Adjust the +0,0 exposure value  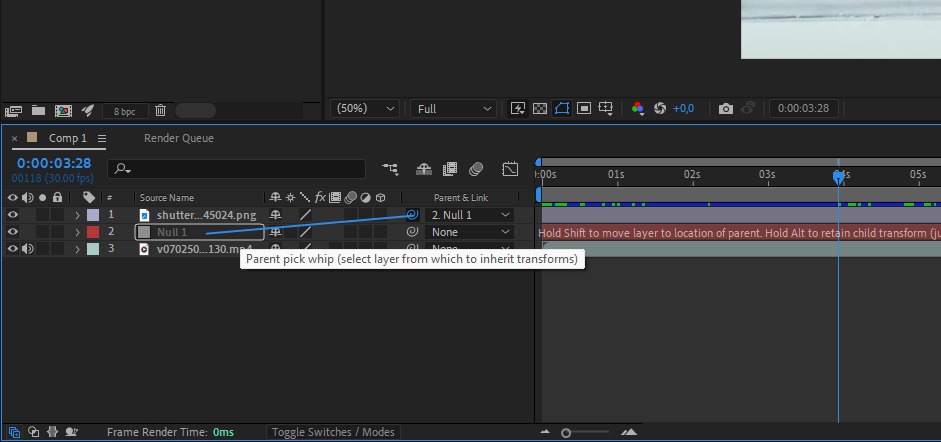pos(683,109)
